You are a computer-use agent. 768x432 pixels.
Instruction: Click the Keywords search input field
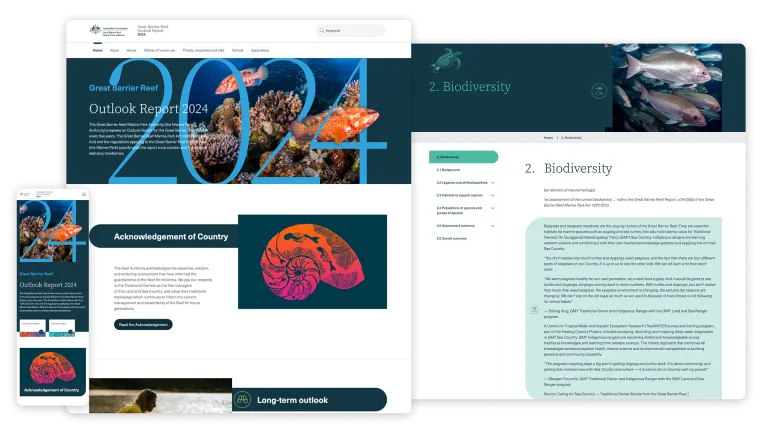coord(351,30)
